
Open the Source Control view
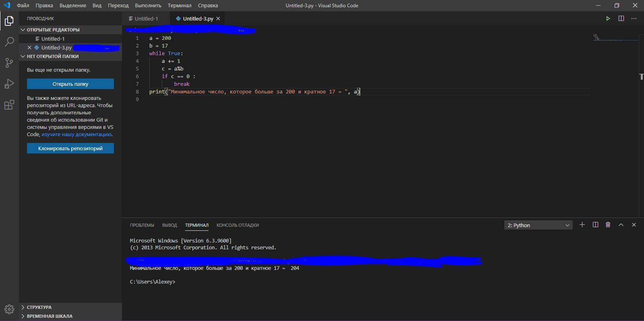[x=9, y=63]
